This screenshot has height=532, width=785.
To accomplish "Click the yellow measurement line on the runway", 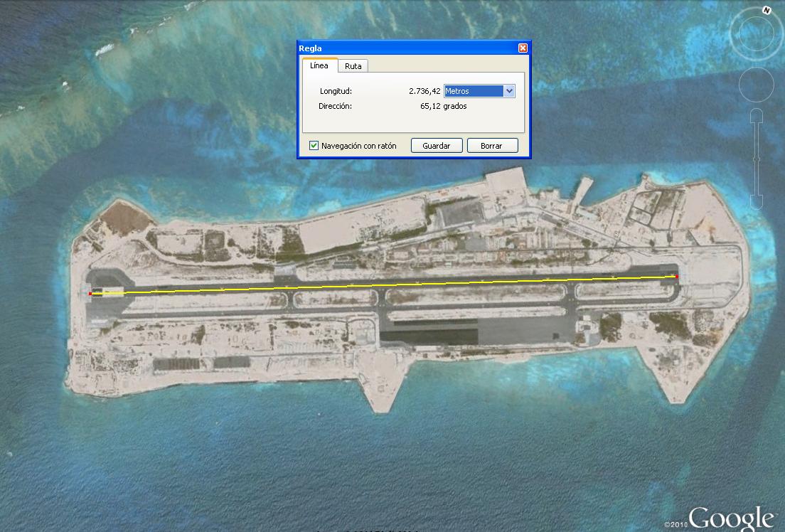I will point(384,284).
